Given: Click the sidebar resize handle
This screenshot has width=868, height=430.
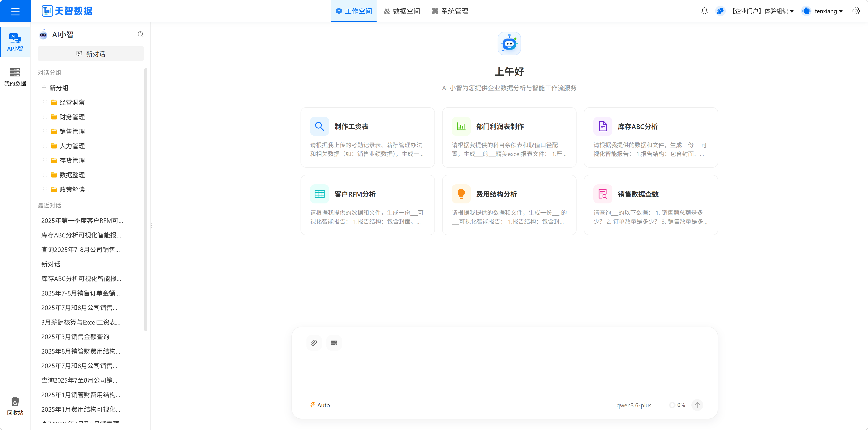Looking at the screenshot, I should tap(150, 226).
